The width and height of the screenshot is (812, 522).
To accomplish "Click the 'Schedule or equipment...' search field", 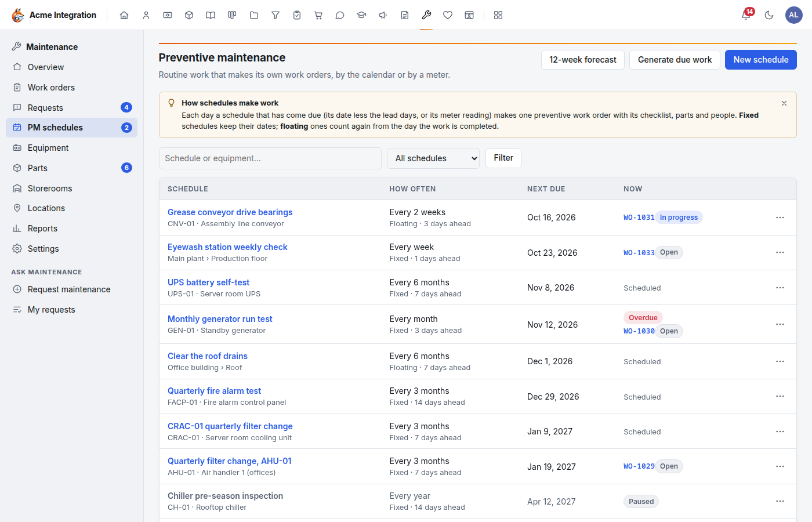I will click(x=270, y=158).
